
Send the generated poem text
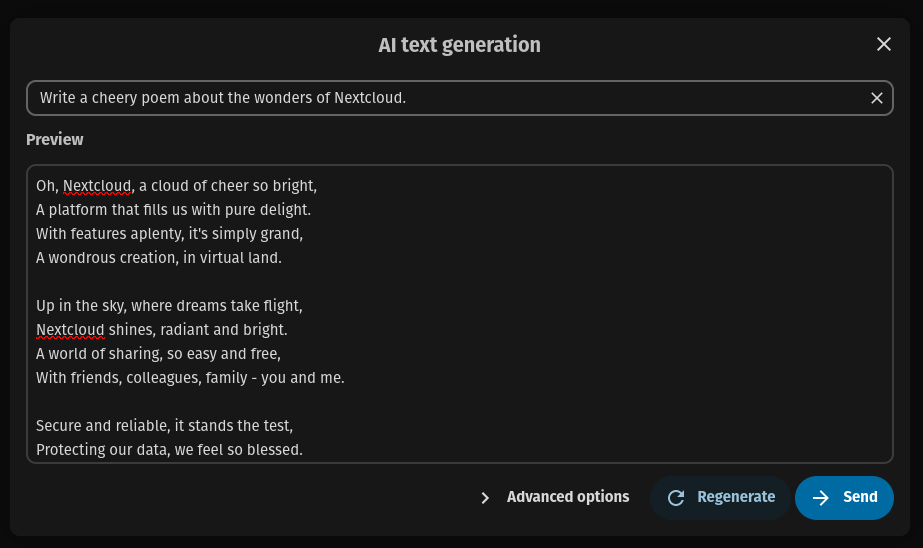click(858, 497)
